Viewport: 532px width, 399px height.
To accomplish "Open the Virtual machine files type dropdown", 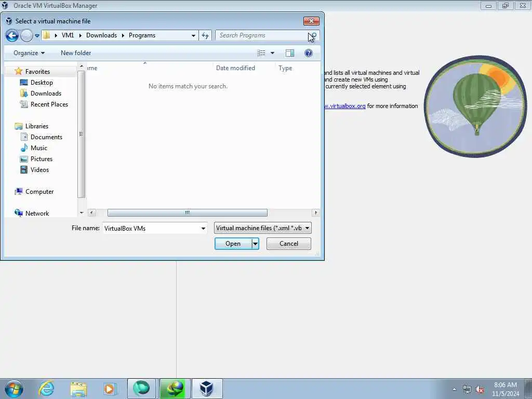I will coord(262,228).
